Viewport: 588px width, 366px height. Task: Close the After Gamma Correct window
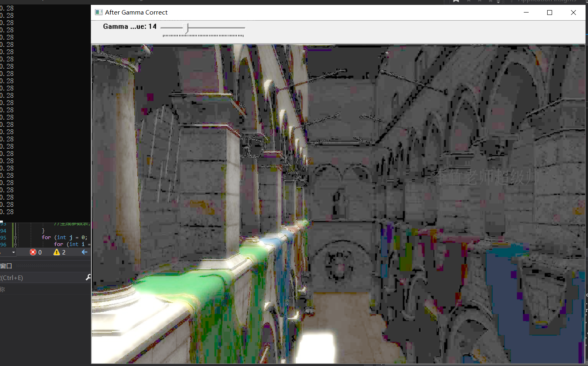point(573,13)
